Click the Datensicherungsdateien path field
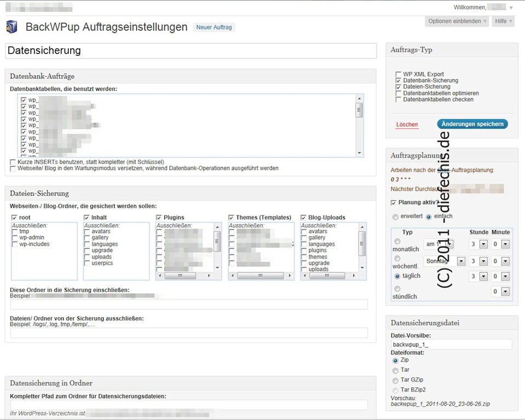 [189, 405]
